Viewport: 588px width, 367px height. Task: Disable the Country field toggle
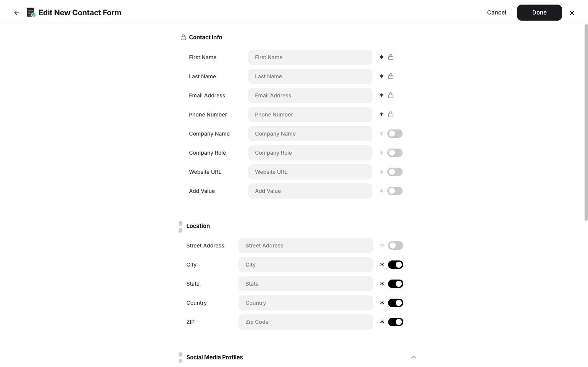tap(396, 303)
